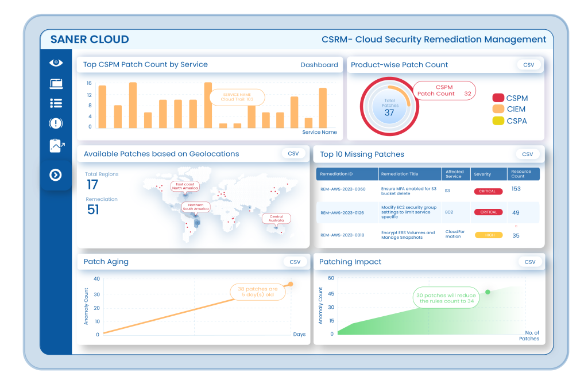Click the HIGH severity badge
Image resolution: width=588 pixels, height=392 pixels.
pos(489,235)
